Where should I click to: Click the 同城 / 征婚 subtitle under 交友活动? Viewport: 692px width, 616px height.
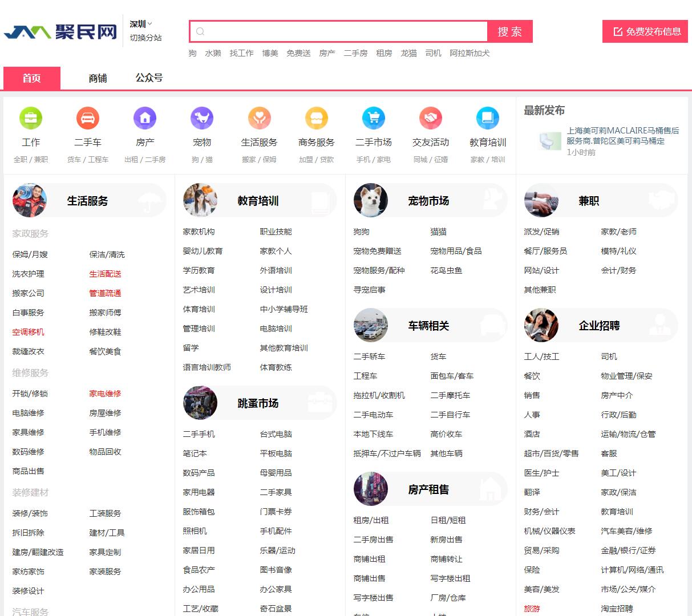point(431,160)
